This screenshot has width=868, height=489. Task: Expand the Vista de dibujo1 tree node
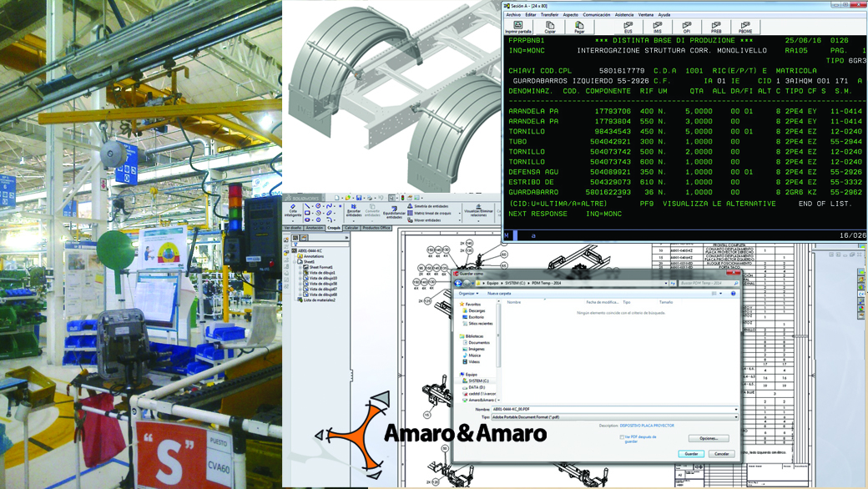pyautogui.click(x=301, y=273)
